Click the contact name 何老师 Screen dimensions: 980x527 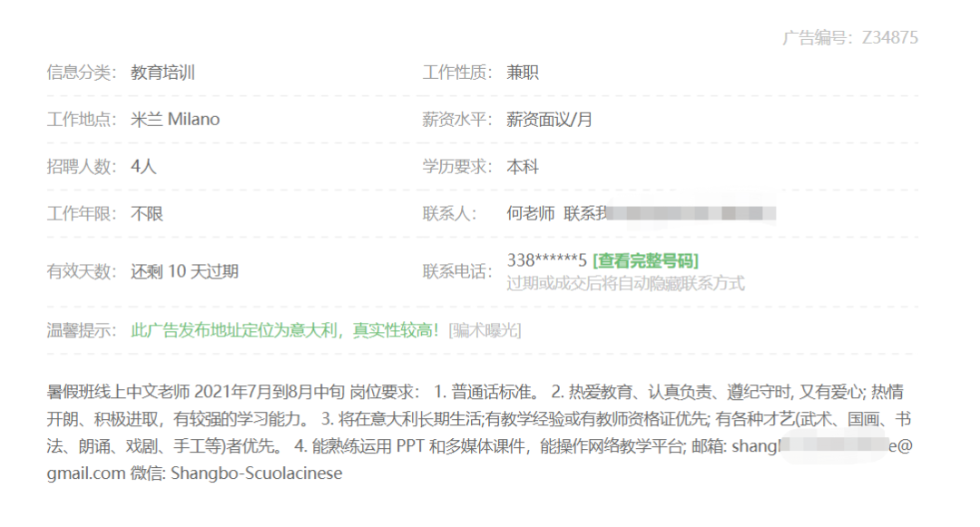530,213
